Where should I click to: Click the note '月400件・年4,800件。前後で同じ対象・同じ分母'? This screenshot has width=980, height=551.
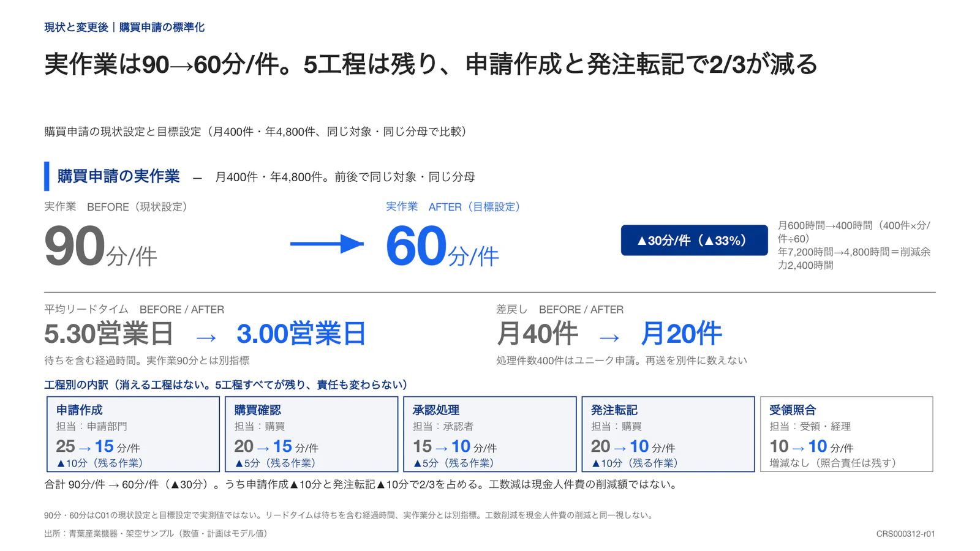(x=345, y=177)
